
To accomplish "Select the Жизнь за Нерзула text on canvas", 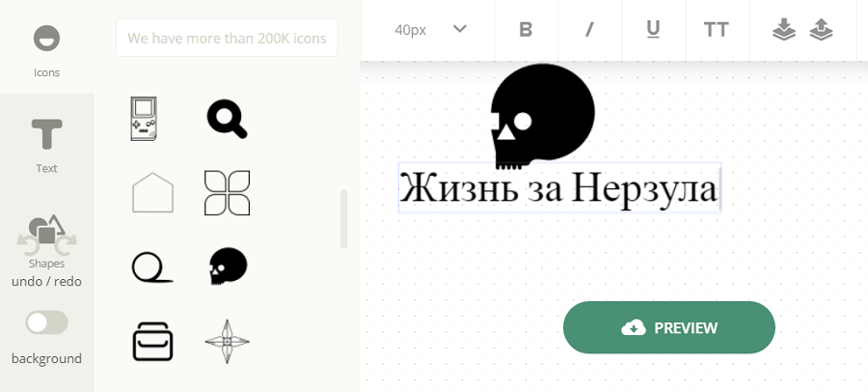I will pyautogui.click(x=559, y=187).
